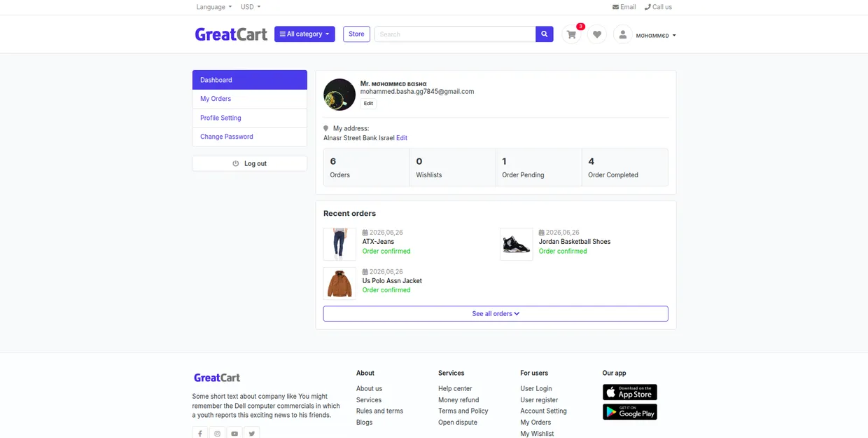The image size is (868, 438).
Task: Click the Store button
Action: pos(356,34)
